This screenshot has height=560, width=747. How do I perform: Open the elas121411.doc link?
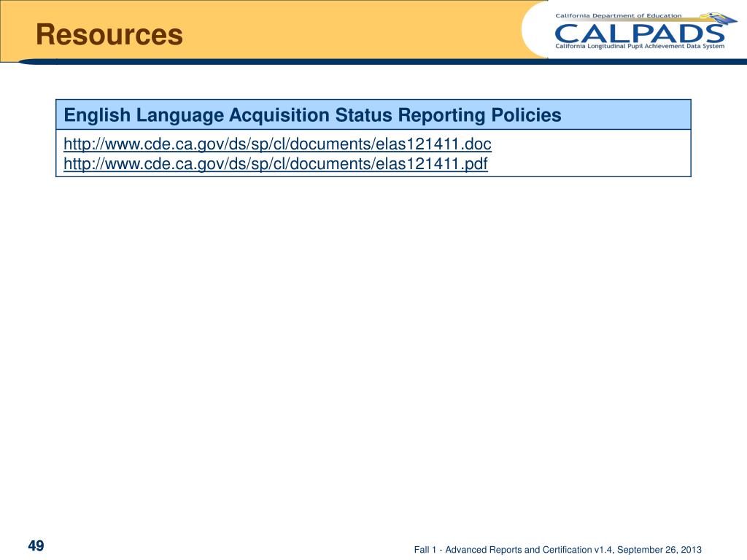(277, 144)
